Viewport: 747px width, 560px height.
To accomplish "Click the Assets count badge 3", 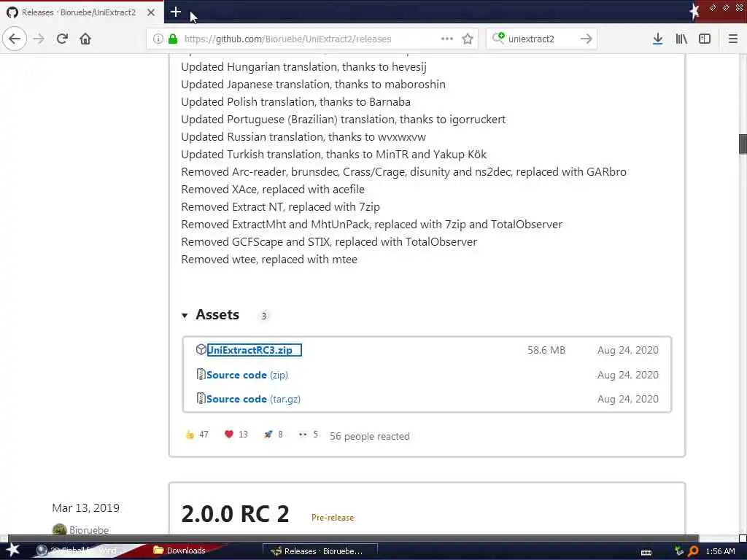I will pos(263,316).
